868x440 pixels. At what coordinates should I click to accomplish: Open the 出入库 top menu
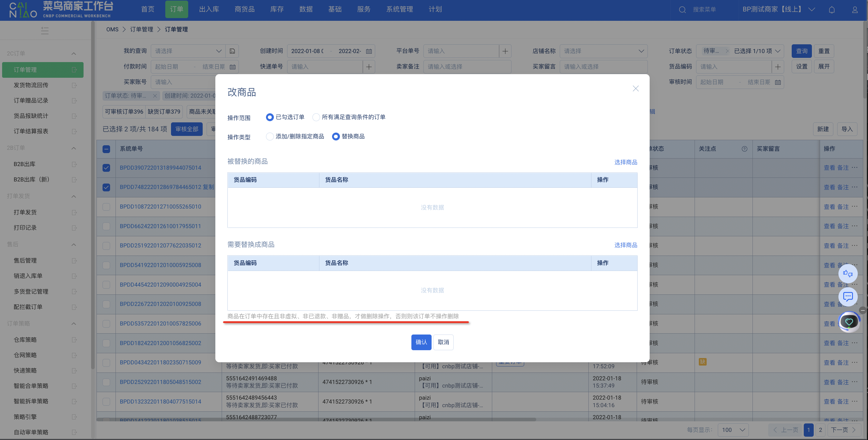[x=209, y=9]
